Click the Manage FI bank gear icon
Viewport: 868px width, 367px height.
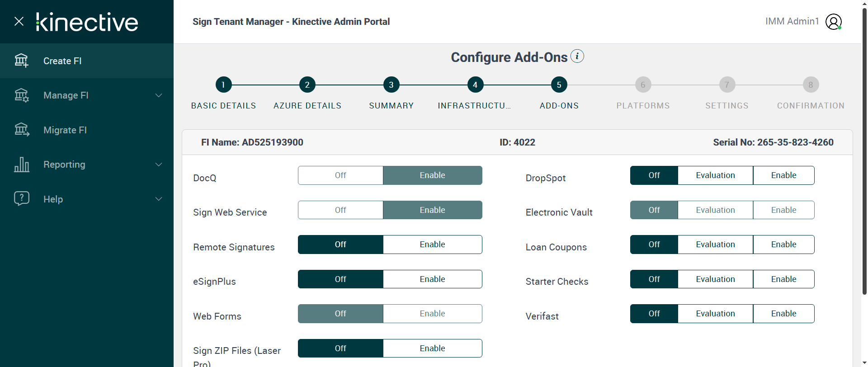[x=21, y=95]
